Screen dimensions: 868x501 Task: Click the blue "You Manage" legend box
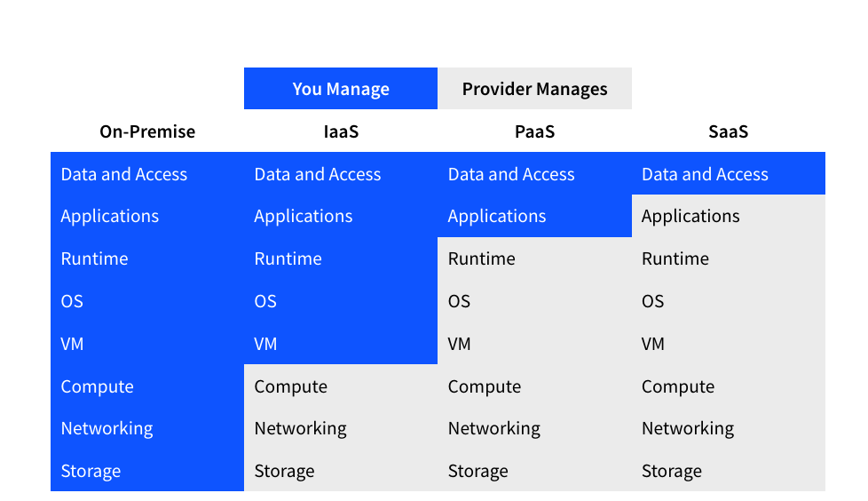[341, 89]
